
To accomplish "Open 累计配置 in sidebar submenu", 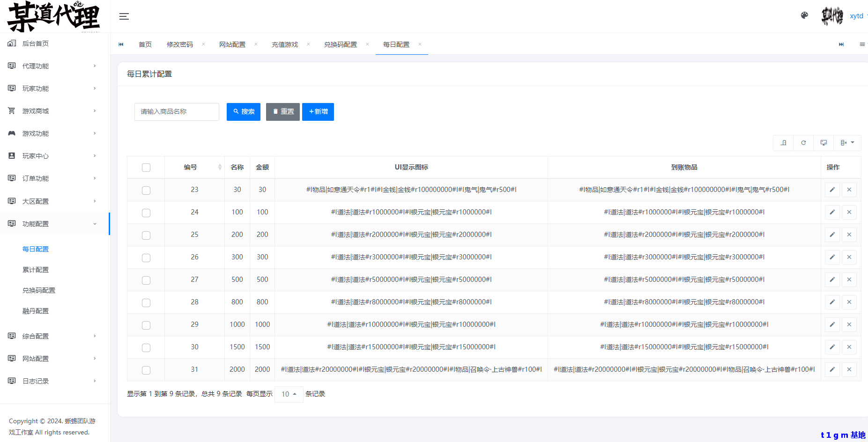I will click(x=36, y=270).
